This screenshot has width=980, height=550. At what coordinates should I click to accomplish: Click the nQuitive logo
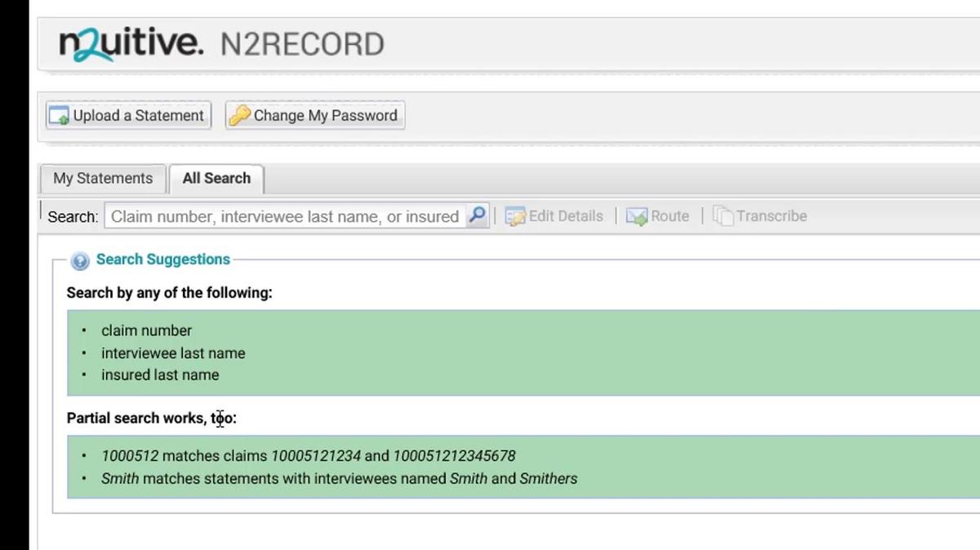point(131,43)
